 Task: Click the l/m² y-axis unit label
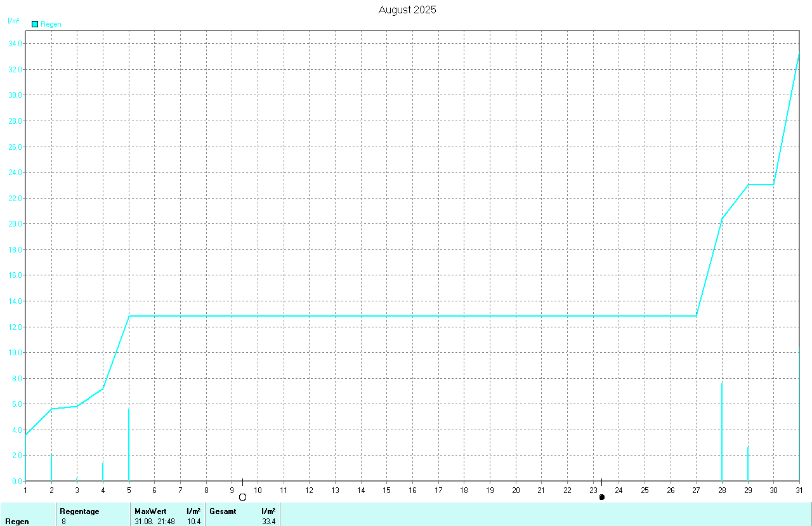click(13, 21)
